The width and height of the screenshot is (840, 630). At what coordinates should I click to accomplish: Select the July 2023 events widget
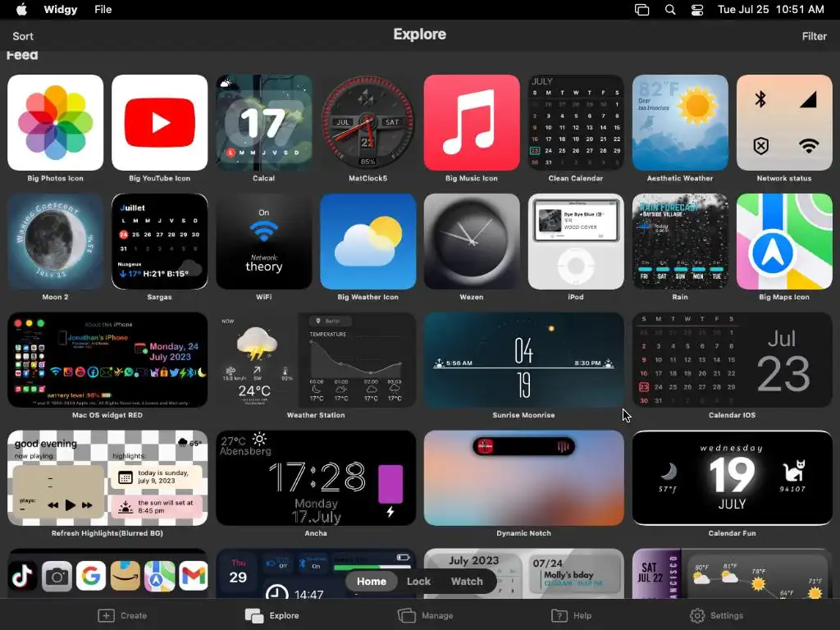(x=524, y=573)
